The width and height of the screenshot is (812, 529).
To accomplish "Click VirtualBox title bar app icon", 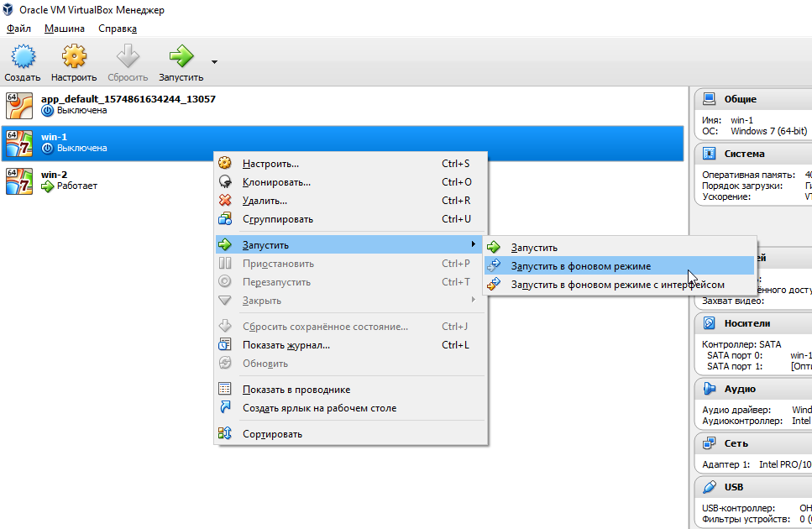I will 8,10.
